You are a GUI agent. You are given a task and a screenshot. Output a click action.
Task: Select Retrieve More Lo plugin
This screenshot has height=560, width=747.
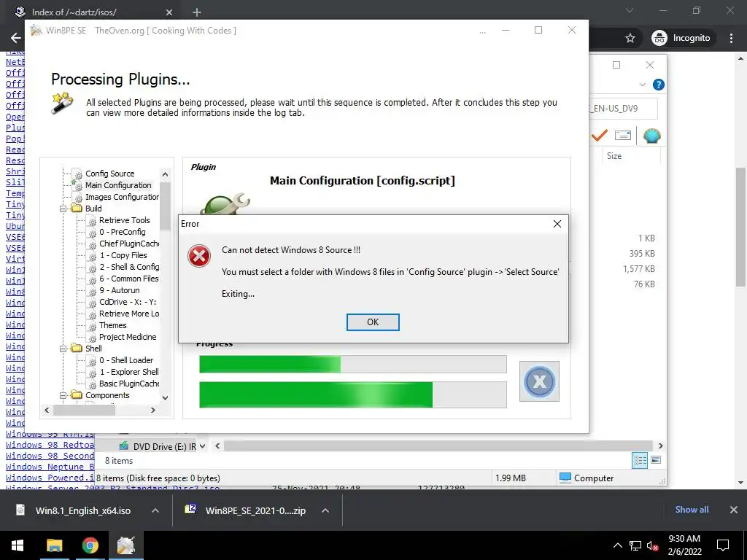click(129, 314)
